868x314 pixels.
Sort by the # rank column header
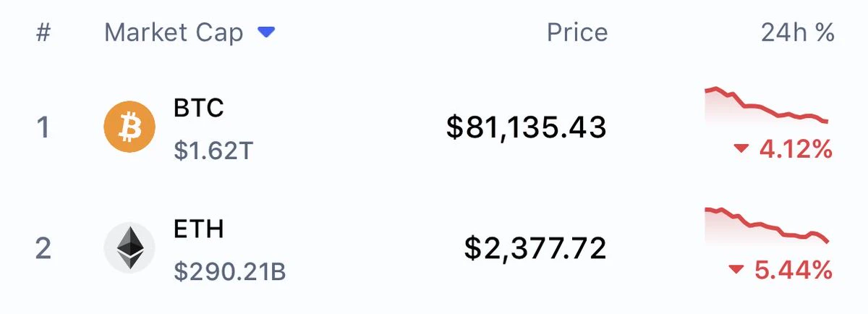(43, 33)
